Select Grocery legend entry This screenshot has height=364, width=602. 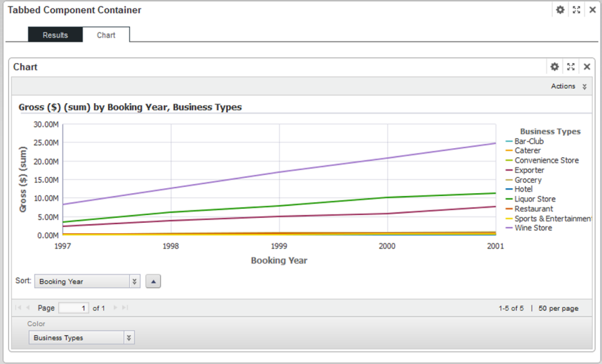pyautogui.click(x=524, y=180)
